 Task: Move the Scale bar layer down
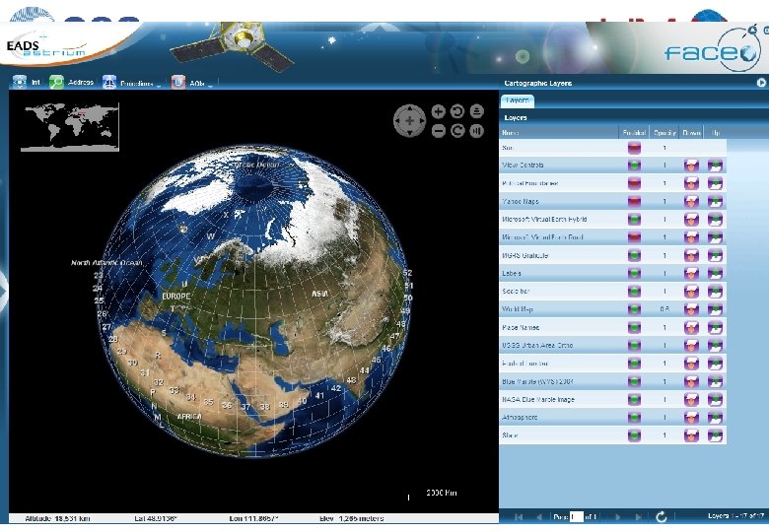(691, 292)
